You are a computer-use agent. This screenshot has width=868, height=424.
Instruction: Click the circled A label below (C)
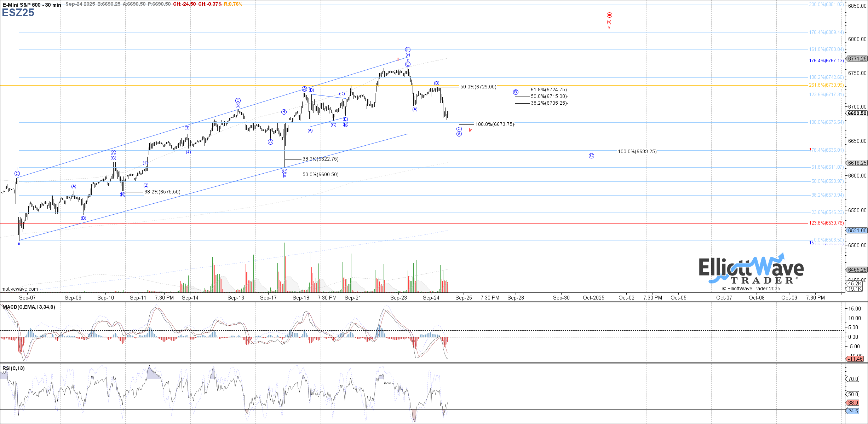pos(459,134)
